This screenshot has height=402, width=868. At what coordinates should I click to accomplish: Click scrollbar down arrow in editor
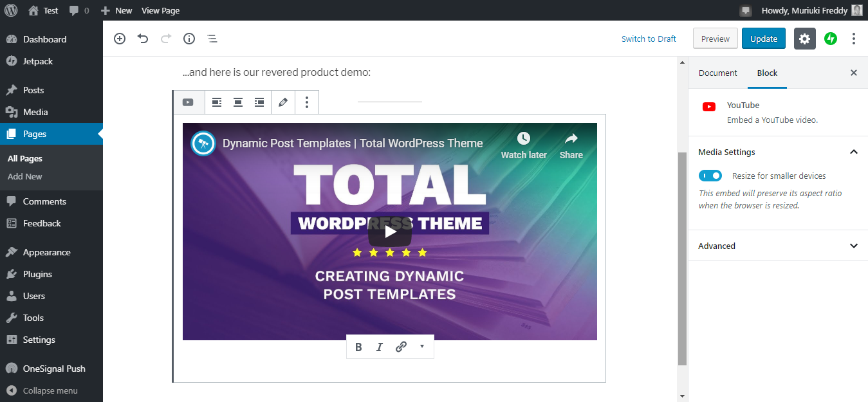[x=682, y=396]
